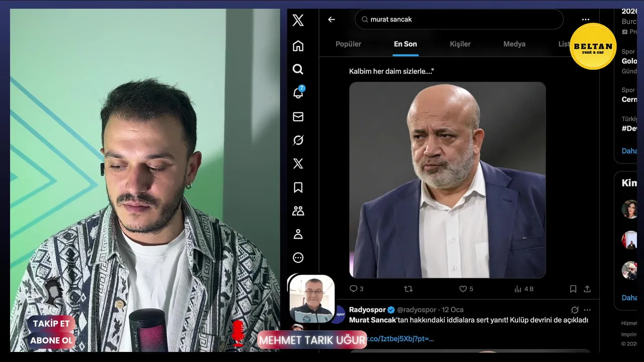Image resolution: width=644 pixels, height=362 pixels.
Task: Click the caller photo overlay thumbnail
Action: pos(312,299)
